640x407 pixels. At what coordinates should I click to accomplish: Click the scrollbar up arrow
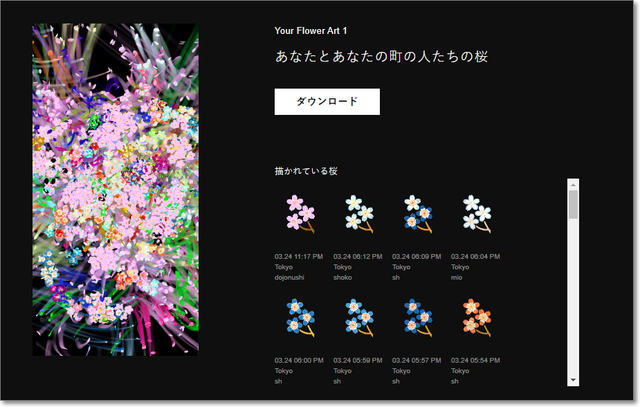pos(573,185)
